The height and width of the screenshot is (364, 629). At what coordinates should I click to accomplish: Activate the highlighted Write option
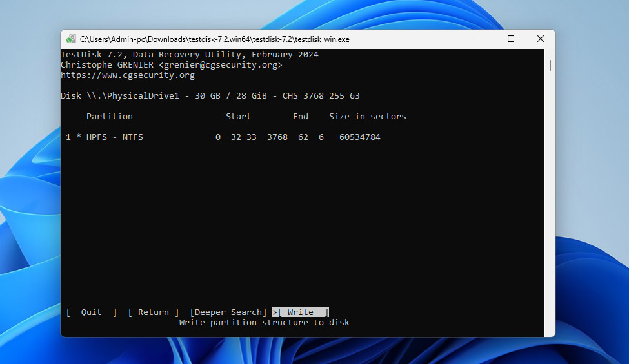point(301,312)
